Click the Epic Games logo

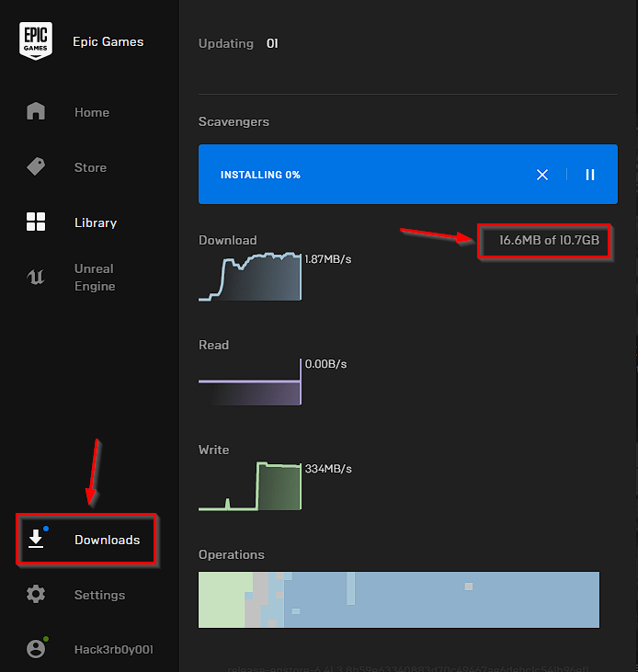point(36,40)
